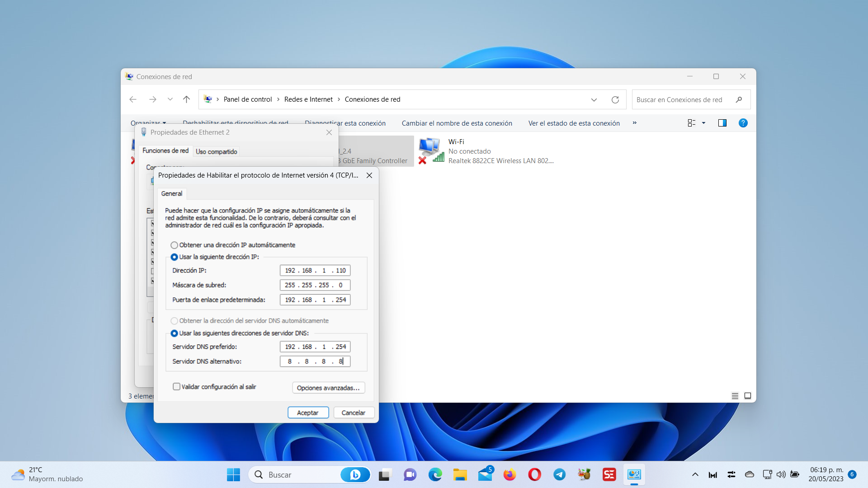868x488 pixels.
Task: Switch to large icons view in status bar
Action: click(x=748, y=396)
